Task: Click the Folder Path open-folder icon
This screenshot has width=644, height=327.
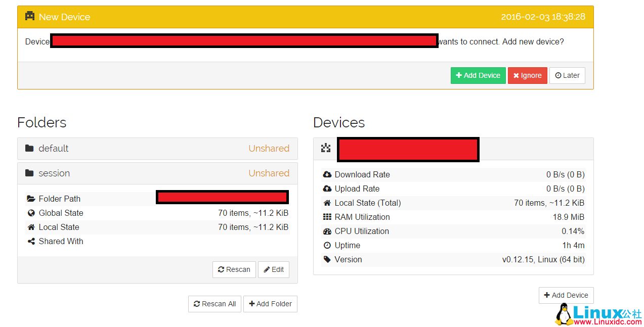Action: [x=31, y=199]
